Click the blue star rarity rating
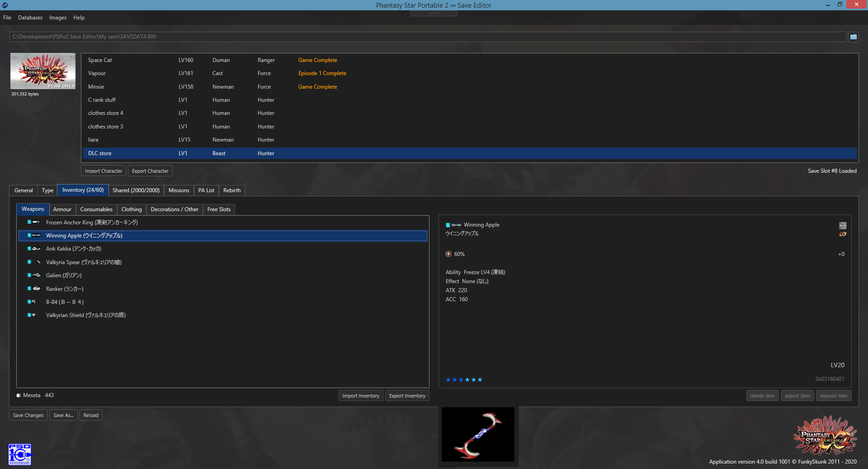Image resolution: width=868 pixels, height=469 pixels. [x=464, y=379]
